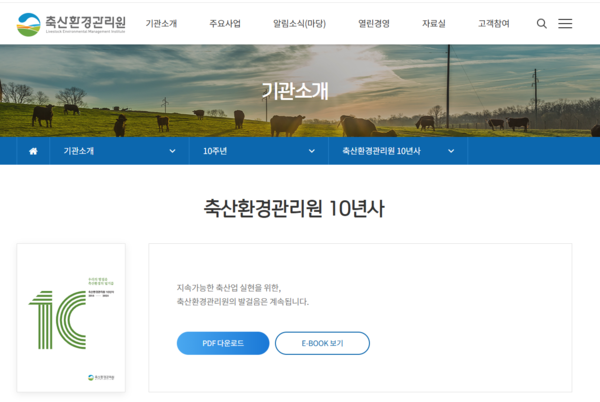600x402 pixels.
Task: Open the 주요사업 top menu
Action: click(x=226, y=23)
